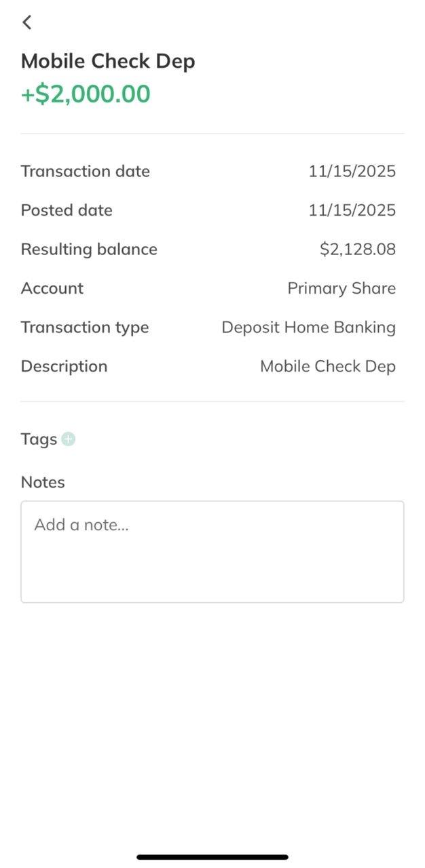Tap the Account row label
This screenshot has width=425, height=868.
(x=52, y=288)
